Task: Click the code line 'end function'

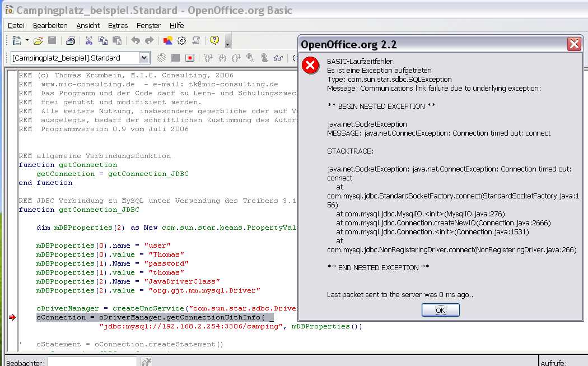Action: point(45,183)
